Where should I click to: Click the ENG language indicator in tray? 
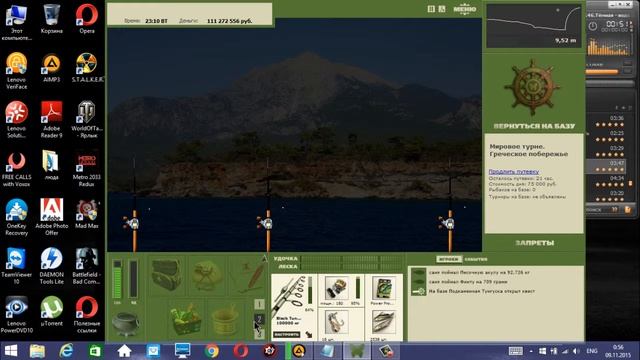point(592,351)
